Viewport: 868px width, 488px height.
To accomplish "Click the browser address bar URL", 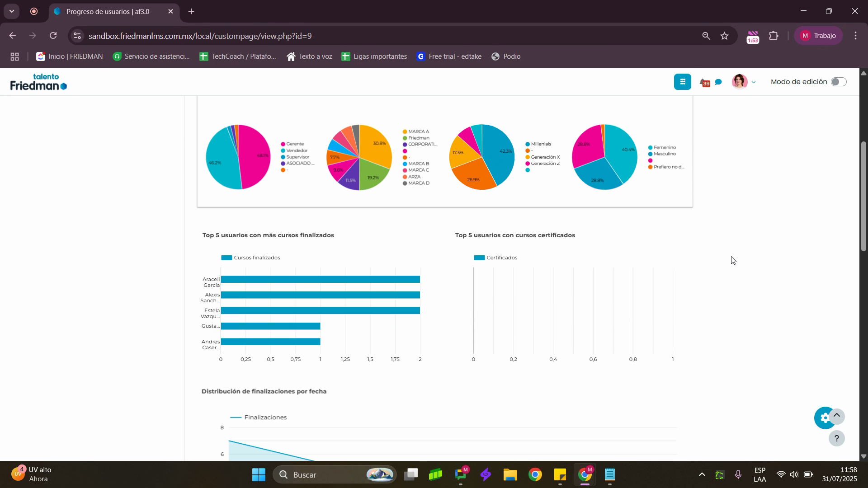I will (200, 36).
